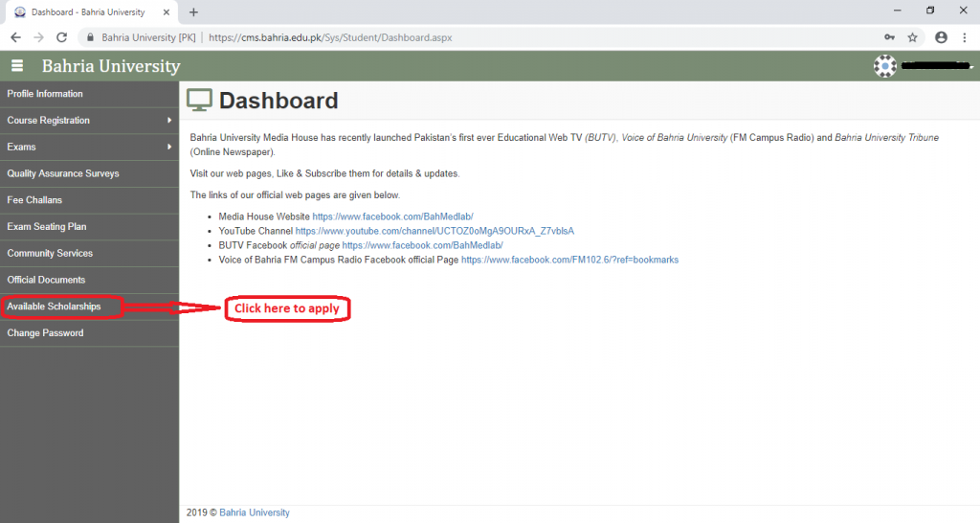Click the address bar URL field
The height and width of the screenshot is (523, 980).
coord(479,37)
